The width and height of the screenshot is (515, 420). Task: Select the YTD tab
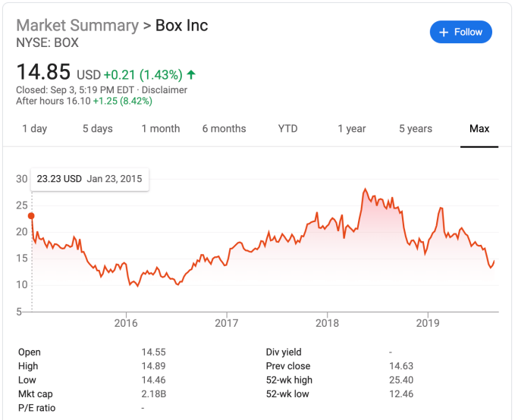(287, 129)
